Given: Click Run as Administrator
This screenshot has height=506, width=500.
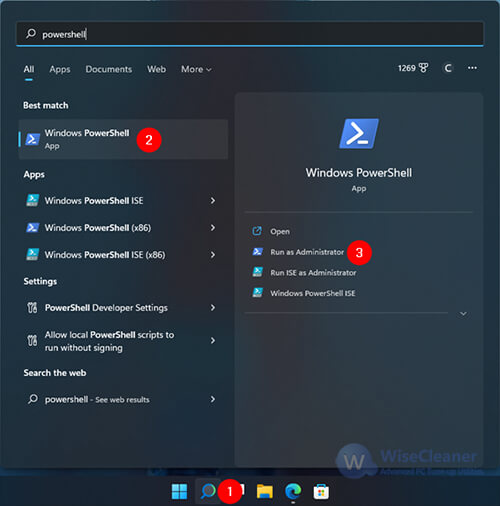Looking at the screenshot, I should click(307, 252).
